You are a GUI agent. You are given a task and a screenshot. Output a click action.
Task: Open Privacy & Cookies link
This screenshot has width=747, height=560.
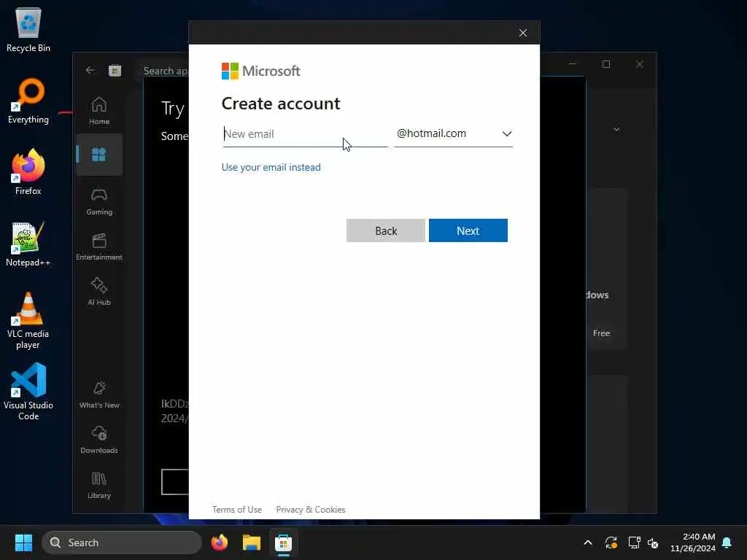click(x=311, y=510)
